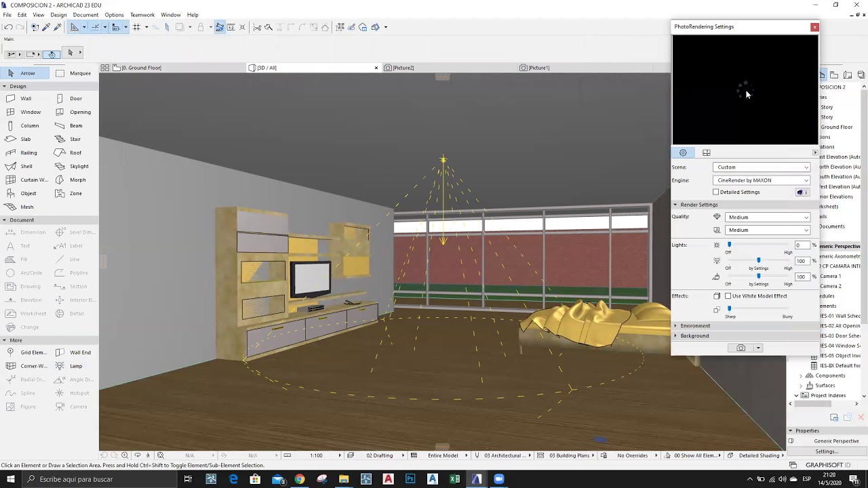This screenshot has width=868, height=488.
Task: Collapse the Design toolbox group
Action: tap(4, 86)
